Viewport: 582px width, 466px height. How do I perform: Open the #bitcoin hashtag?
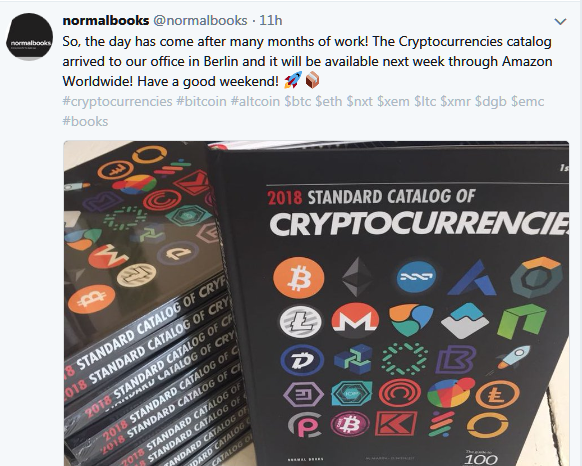pos(202,101)
